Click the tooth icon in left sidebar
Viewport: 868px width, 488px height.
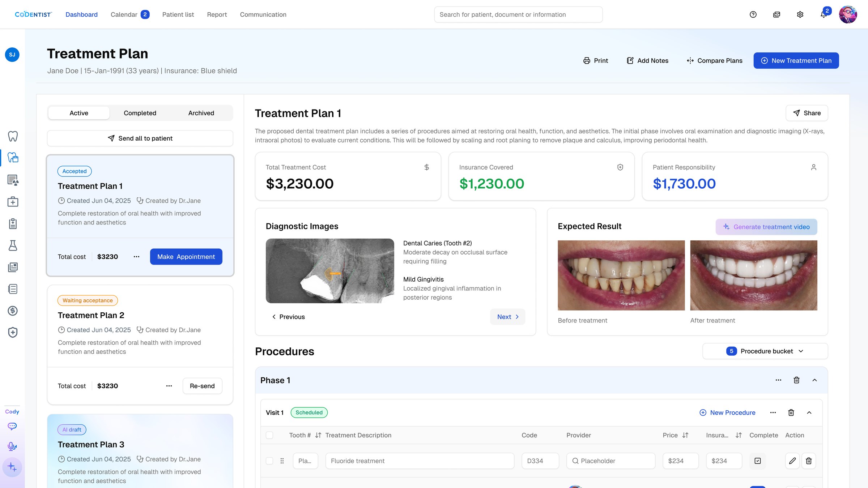click(13, 136)
